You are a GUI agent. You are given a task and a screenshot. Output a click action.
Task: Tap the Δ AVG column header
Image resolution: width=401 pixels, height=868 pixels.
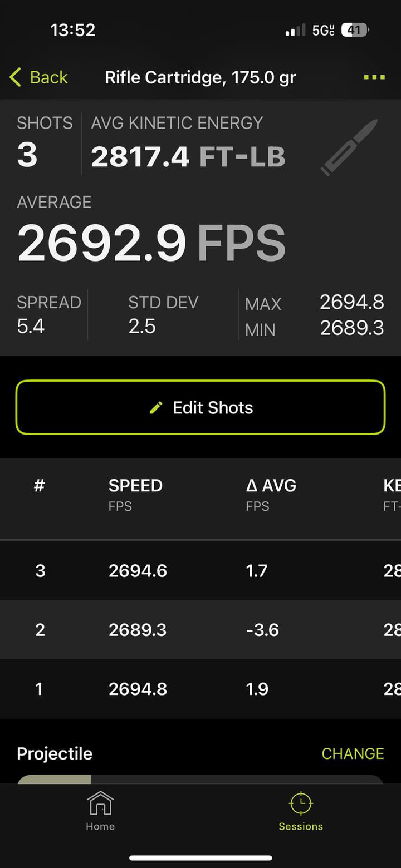point(271,486)
